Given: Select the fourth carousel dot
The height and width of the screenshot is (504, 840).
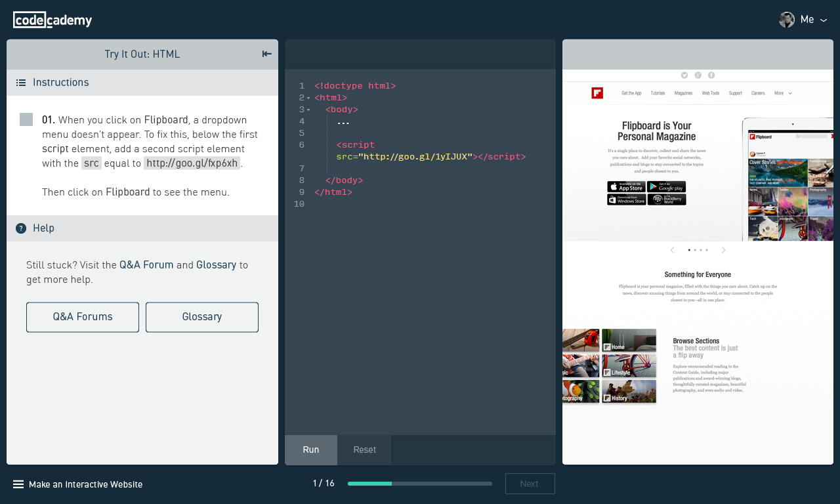Looking at the screenshot, I should (707, 250).
